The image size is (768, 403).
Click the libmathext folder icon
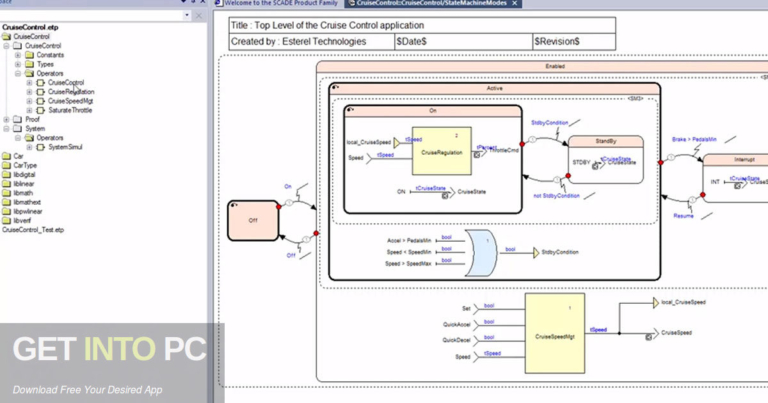[6, 202]
